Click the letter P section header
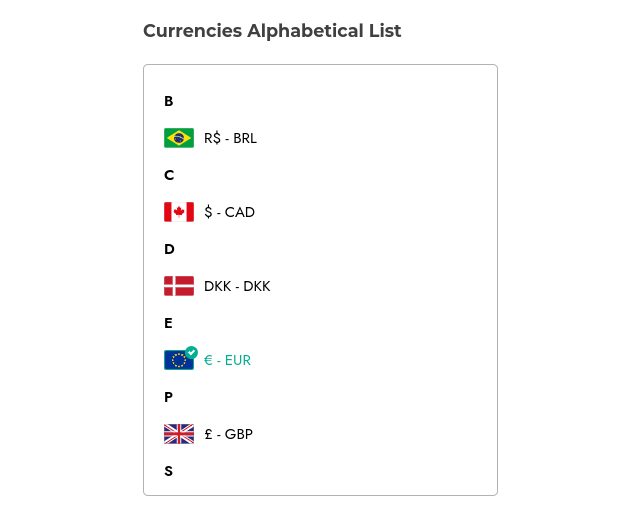623x523 pixels. 168,397
